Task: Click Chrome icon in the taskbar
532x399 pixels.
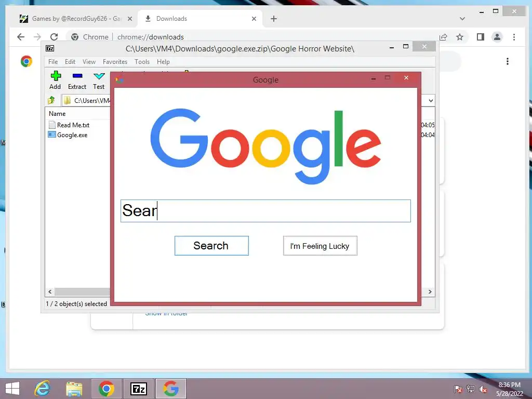Action: point(106,389)
